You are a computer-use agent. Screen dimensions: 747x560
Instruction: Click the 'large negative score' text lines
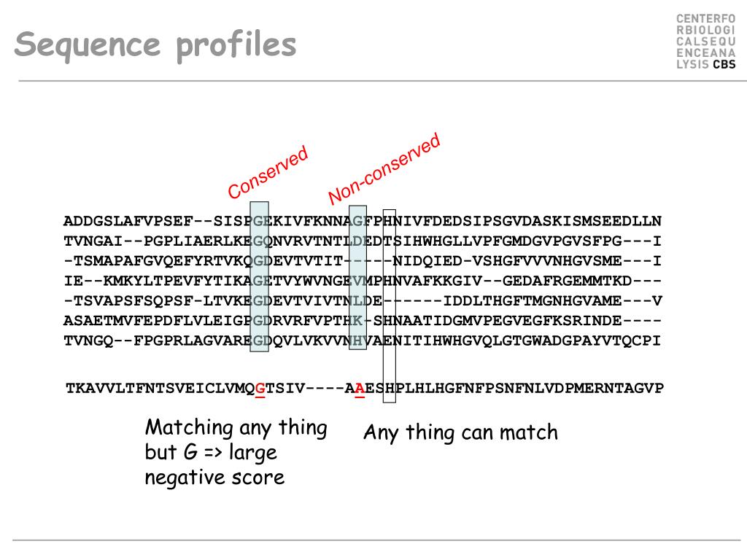215,464
